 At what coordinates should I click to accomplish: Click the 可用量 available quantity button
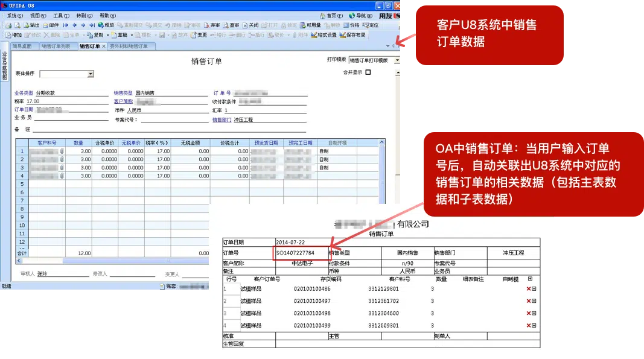pyautogui.click(x=310, y=25)
